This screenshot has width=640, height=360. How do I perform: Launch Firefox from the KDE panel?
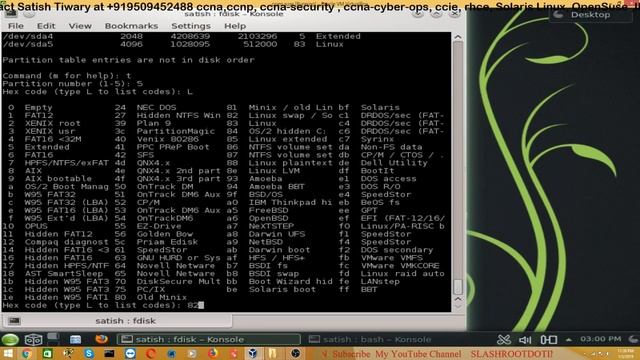coord(101,339)
